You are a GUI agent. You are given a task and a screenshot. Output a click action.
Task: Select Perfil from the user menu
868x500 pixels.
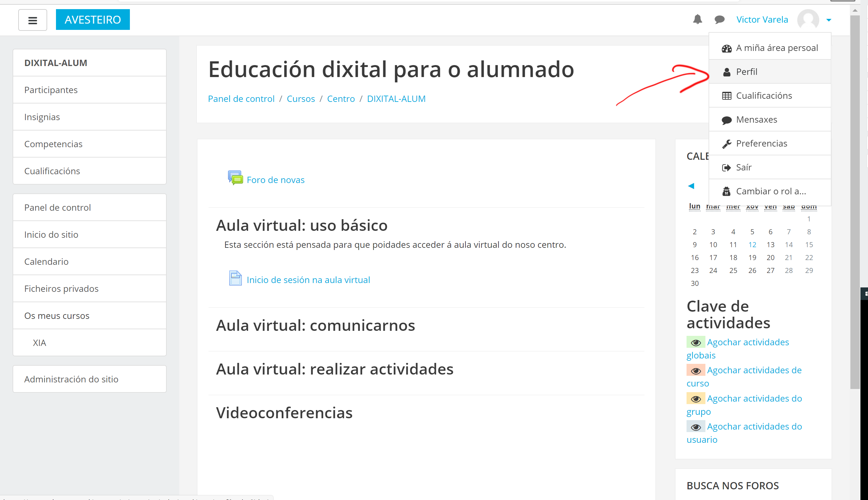[x=747, y=72]
